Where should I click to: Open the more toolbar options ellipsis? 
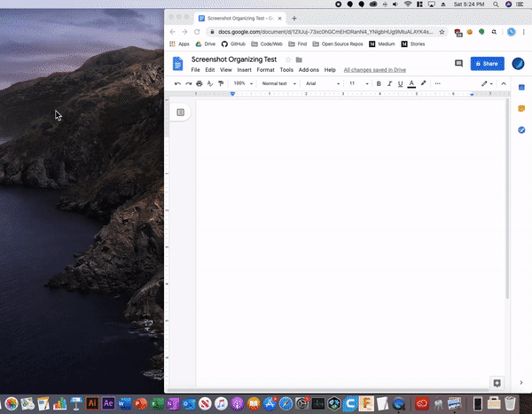(438, 83)
